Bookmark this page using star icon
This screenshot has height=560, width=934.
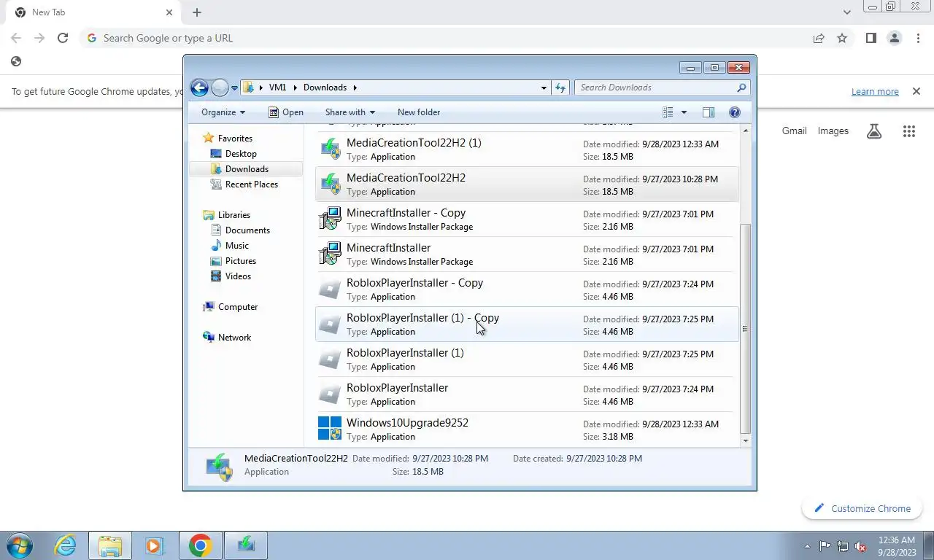coord(842,38)
